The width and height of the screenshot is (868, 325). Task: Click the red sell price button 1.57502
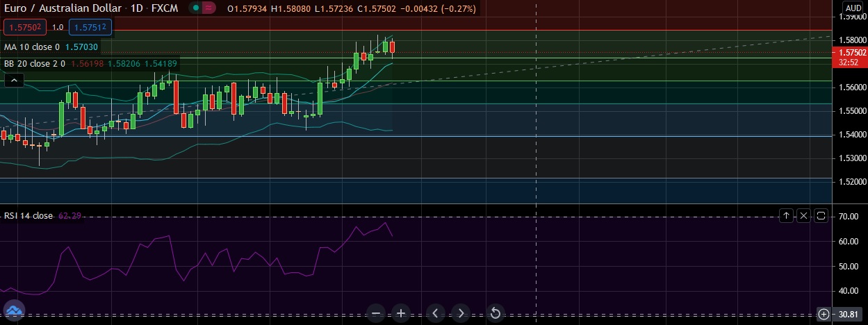coord(24,27)
